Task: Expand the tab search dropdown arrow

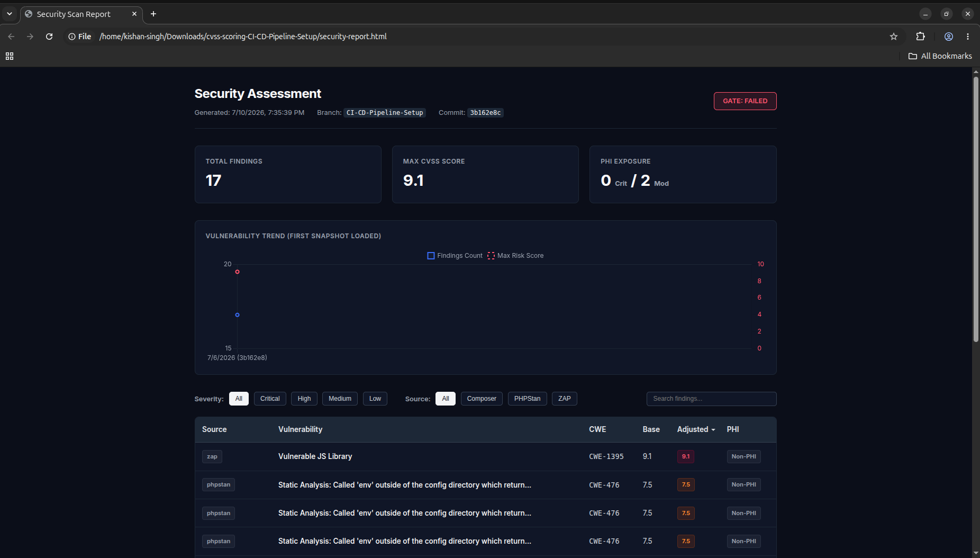Action: coord(10,14)
